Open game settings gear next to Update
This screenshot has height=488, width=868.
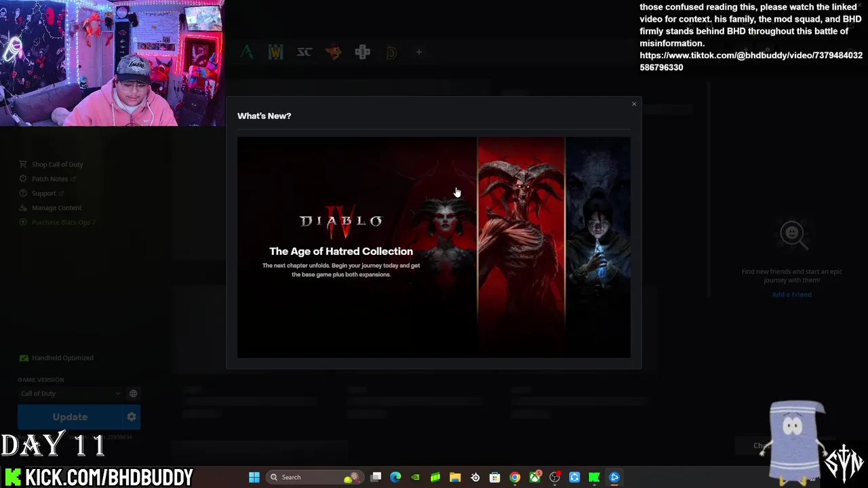click(132, 418)
